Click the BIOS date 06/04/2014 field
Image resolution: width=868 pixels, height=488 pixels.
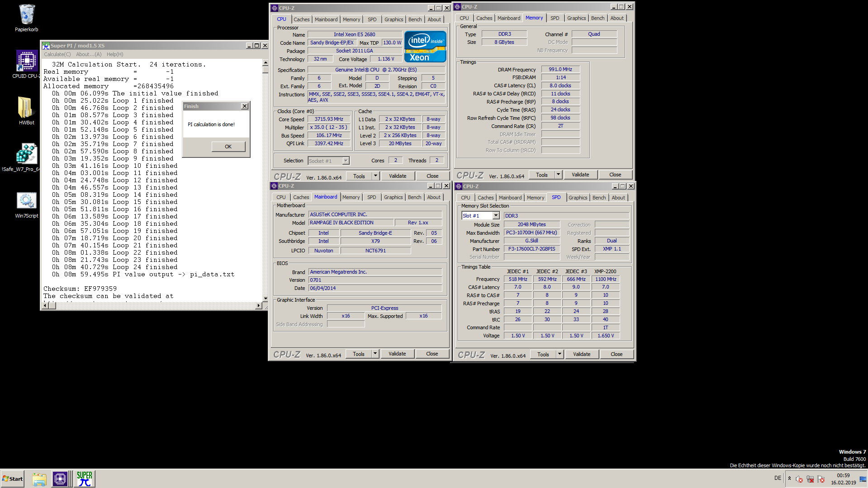(375, 288)
